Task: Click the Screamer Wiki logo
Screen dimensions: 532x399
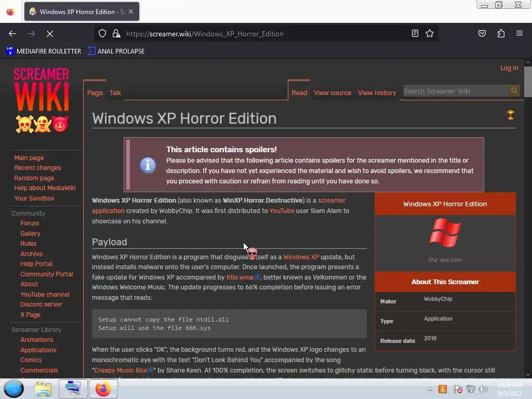Action: (42, 100)
